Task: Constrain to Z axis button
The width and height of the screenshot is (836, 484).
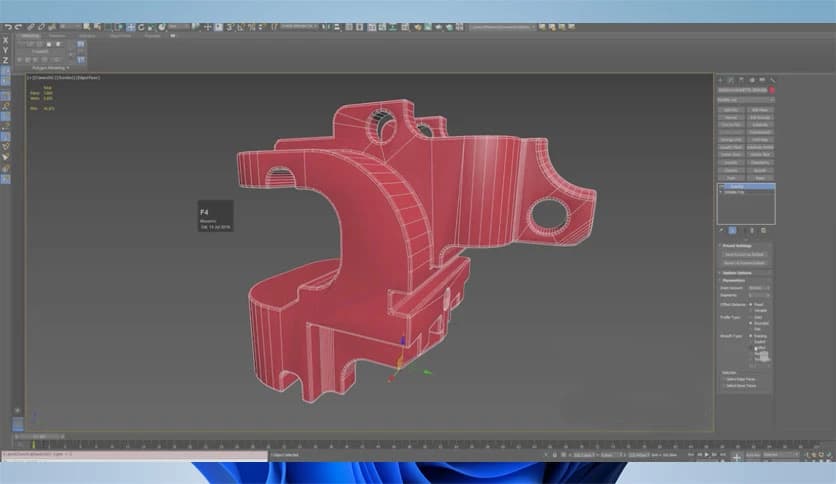Action: tap(5, 60)
